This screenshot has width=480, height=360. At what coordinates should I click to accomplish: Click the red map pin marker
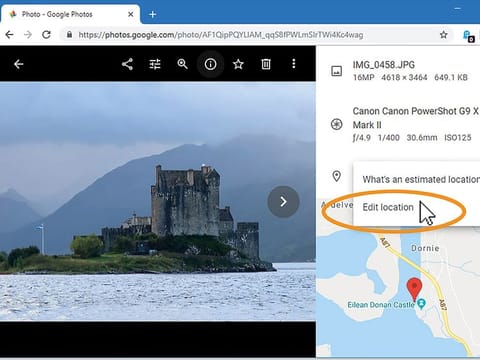point(414,290)
